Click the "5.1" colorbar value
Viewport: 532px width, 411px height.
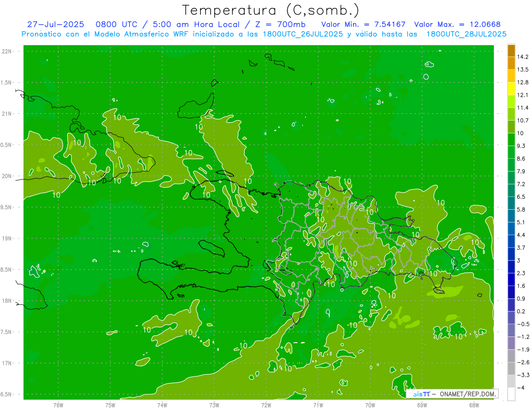(x=521, y=222)
